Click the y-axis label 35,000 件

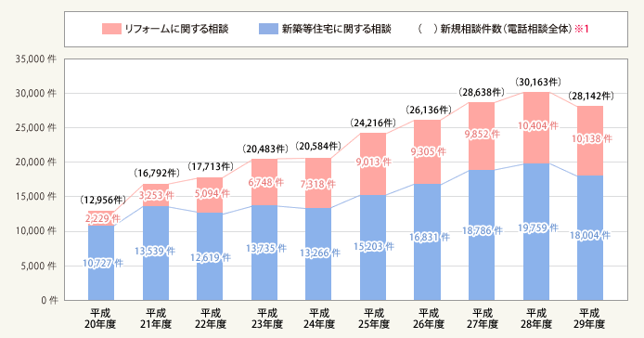pyautogui.click(x=36, y=58)
